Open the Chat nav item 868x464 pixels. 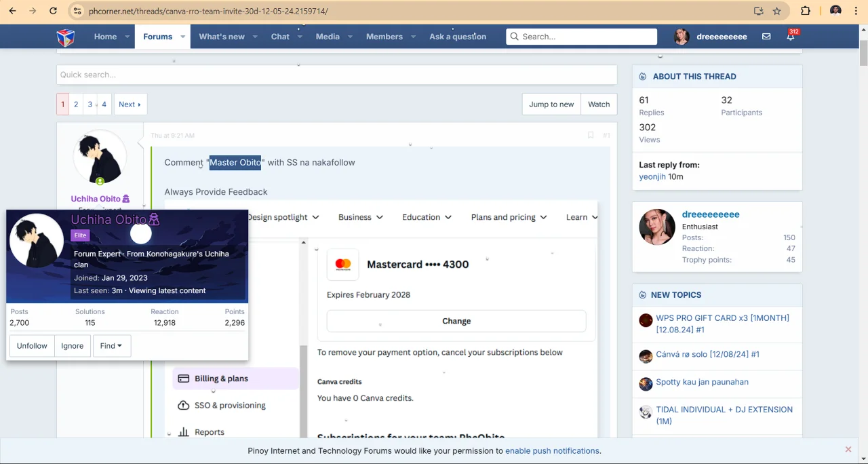point(280,37)
